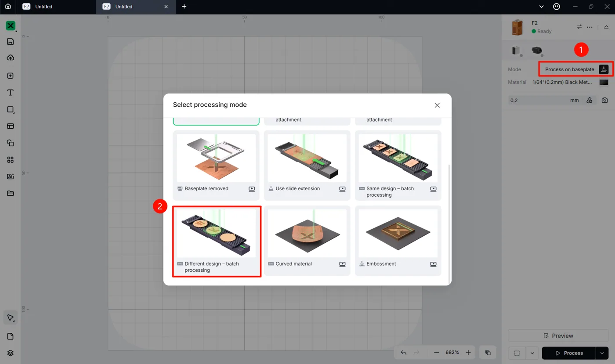This screenshot has width=615, height=364.
Task: Click the 0.2 mm thickness input field
Action: click(544, 100)
